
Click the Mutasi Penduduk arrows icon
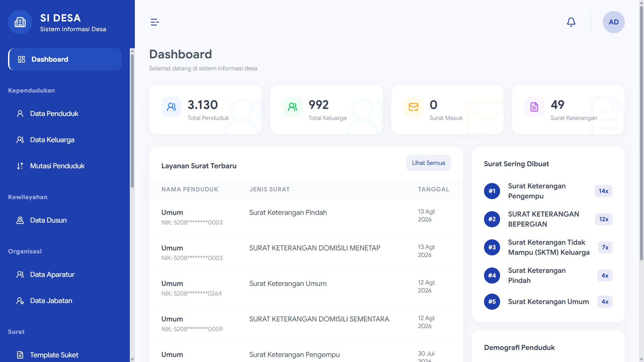(x=20, y=166)
